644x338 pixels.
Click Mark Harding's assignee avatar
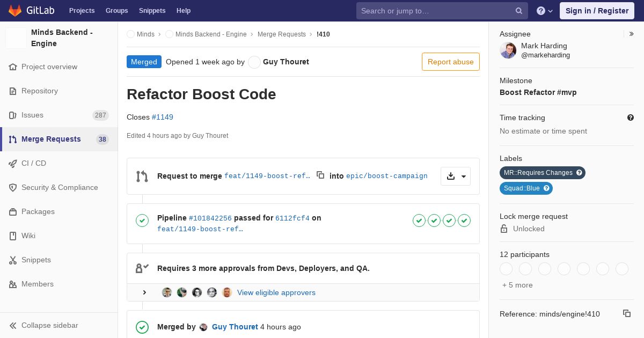coord(508,50)
